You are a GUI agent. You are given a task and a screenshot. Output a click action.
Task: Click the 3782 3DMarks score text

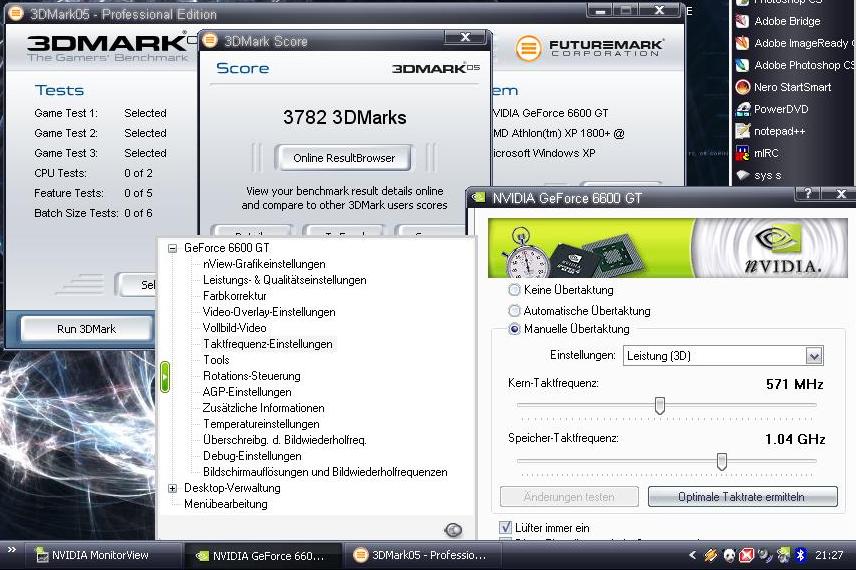point(344,117)
